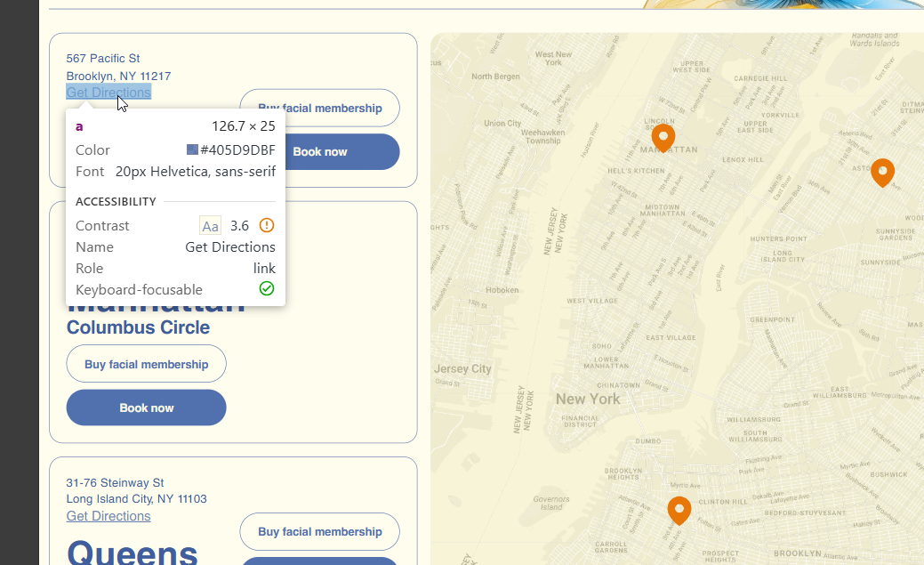Click the Brooklyn, NY 11217 address line
Screen dimensions: 924x565
(118, 77)
